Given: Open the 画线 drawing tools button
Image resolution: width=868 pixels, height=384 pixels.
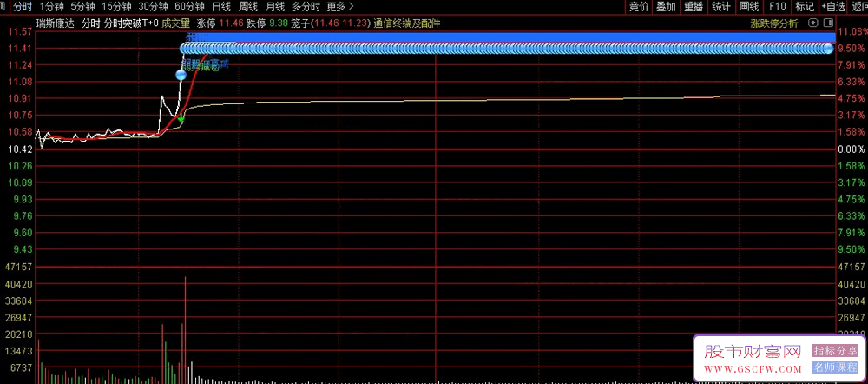Looking at the screenshot, I should (749, 7).
